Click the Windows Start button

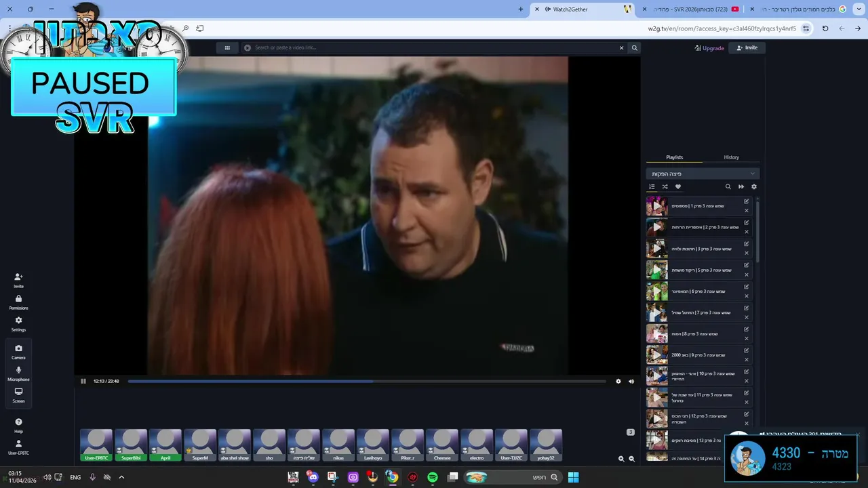[x=573, y=477]
